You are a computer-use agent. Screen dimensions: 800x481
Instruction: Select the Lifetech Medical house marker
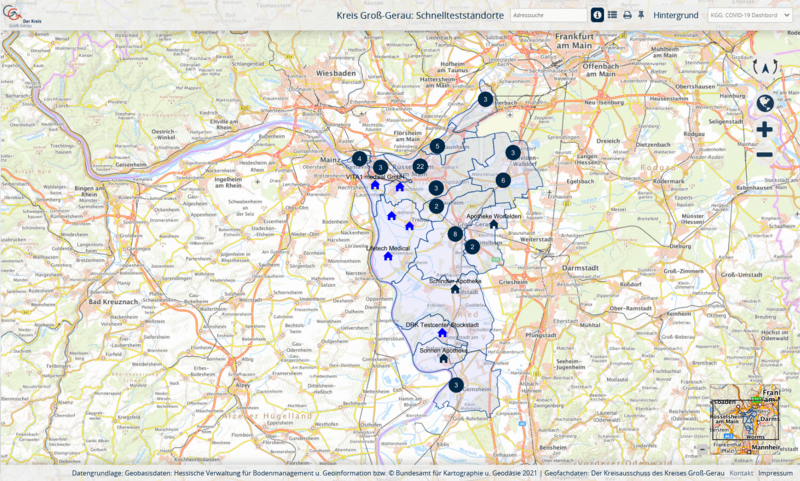pyautogui.click(x=387, y=256)
